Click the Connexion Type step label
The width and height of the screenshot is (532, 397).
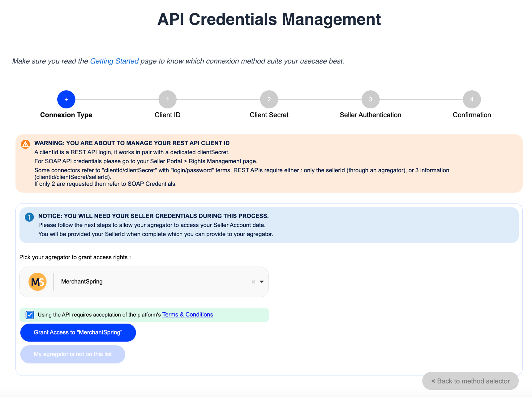point(66,115)
